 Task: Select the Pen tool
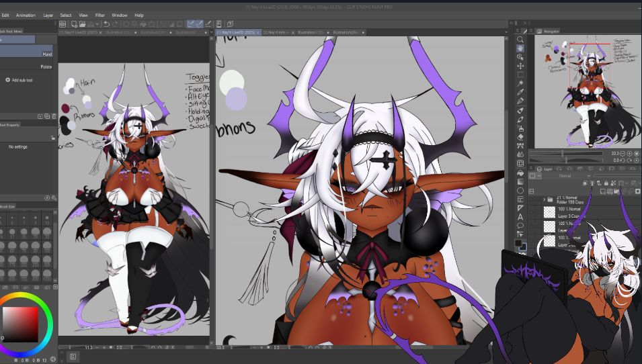coord(520,101)
